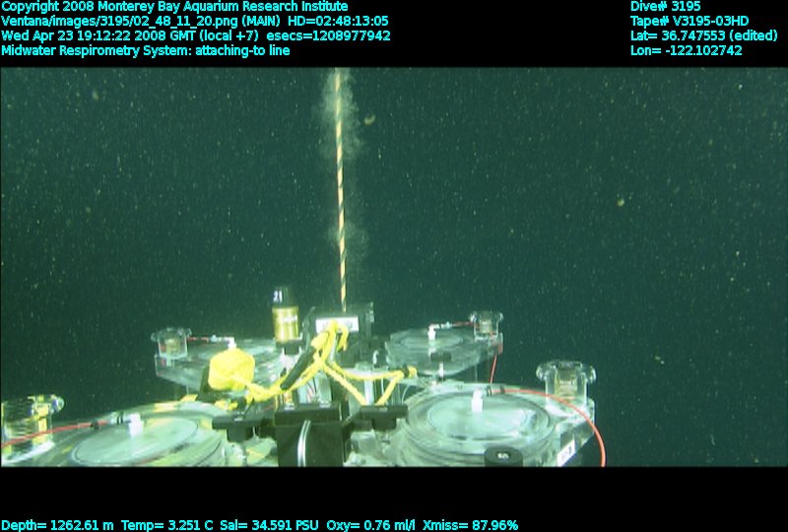Select the Wed Apr 23 GMT timestamp
The image size is (788, 532).
(x=130, y=35)
